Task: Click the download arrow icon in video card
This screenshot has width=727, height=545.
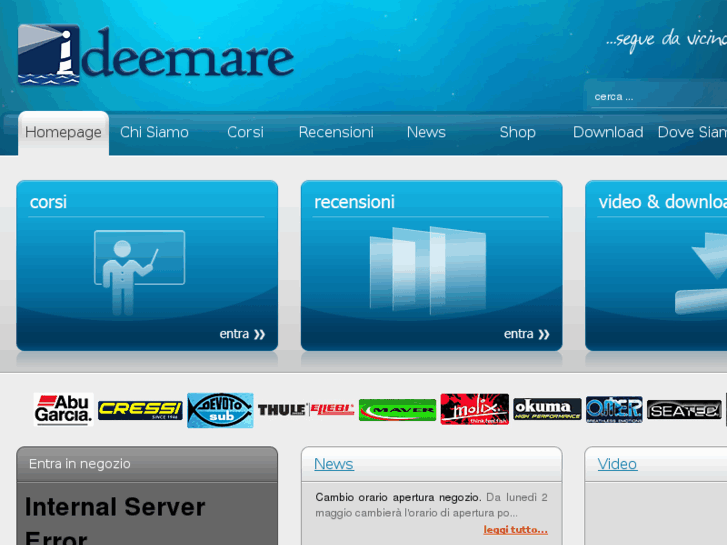Action: coord(701,273)
